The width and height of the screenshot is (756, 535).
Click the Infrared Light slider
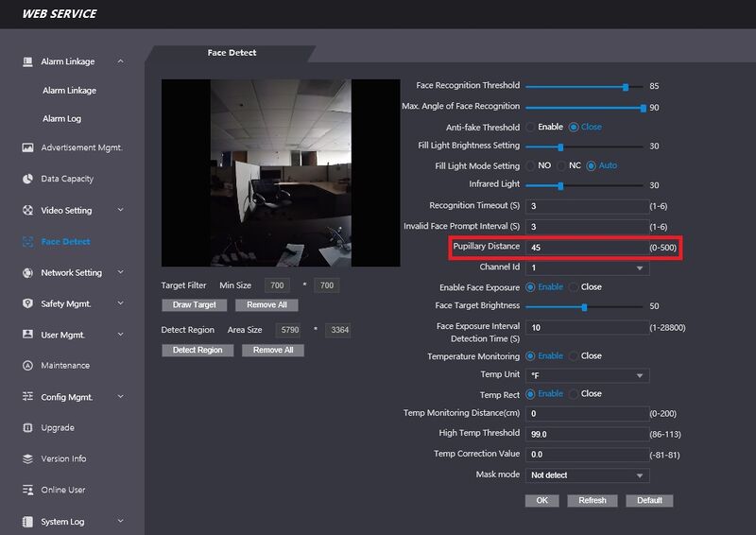584,185
